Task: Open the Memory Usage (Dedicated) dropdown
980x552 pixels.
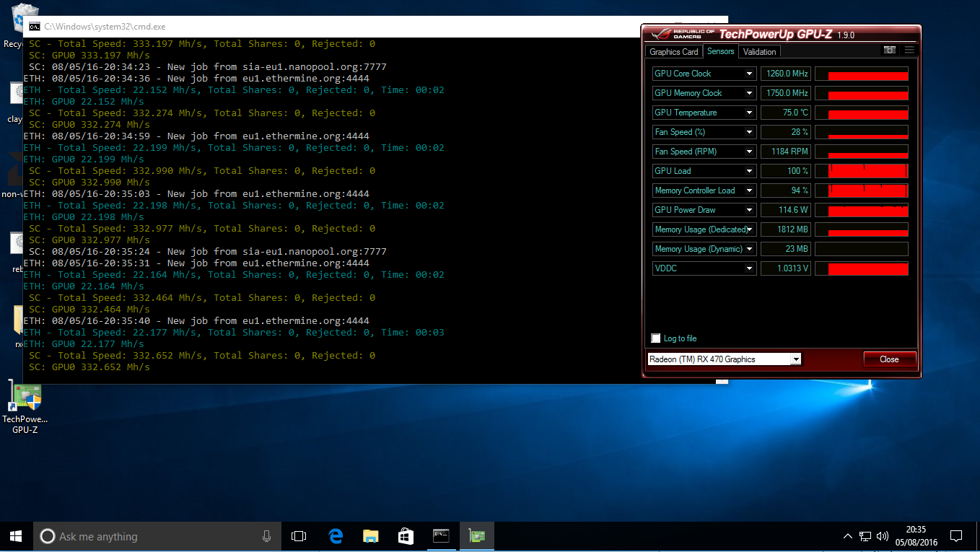Action: coord(750,229)
